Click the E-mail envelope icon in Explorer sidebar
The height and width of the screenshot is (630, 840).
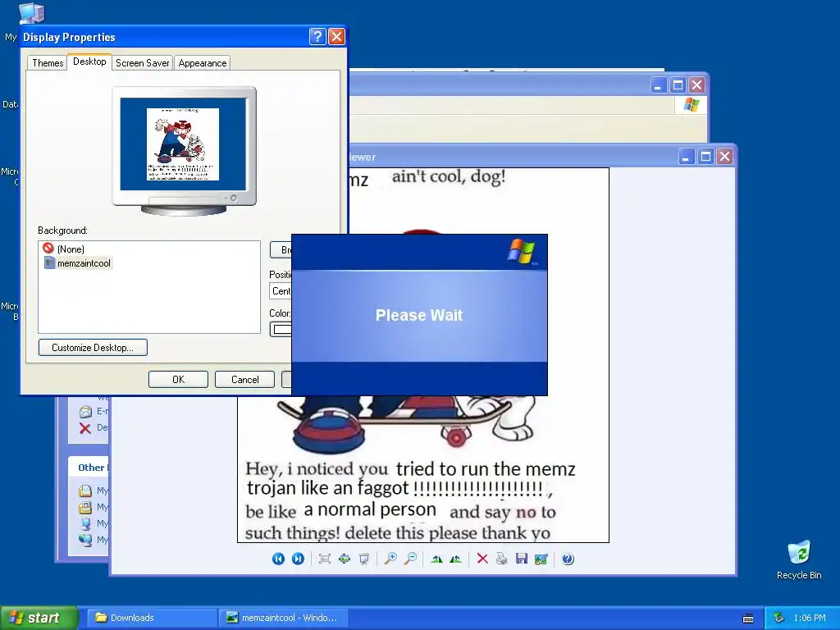tap(85, 412)
